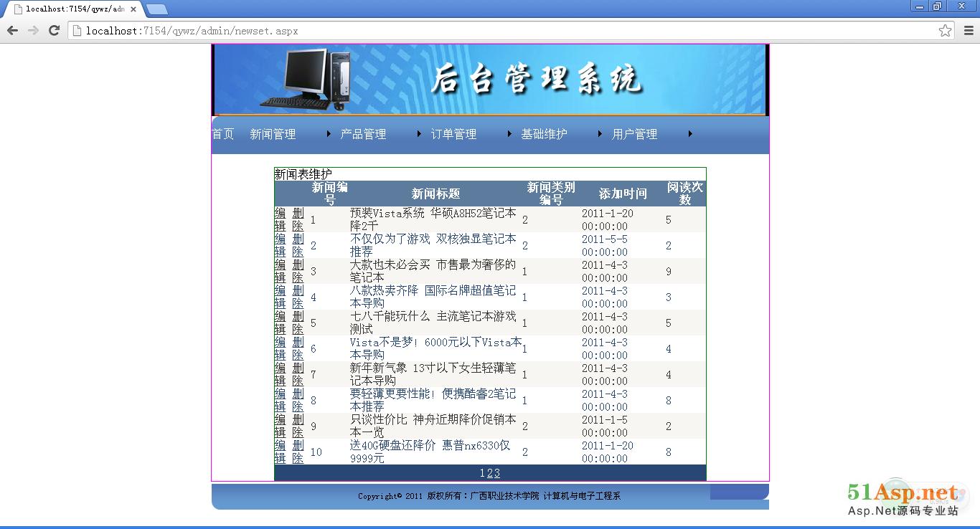
Task: Bookmark this page with the star icon
Action: coord(946,31)
